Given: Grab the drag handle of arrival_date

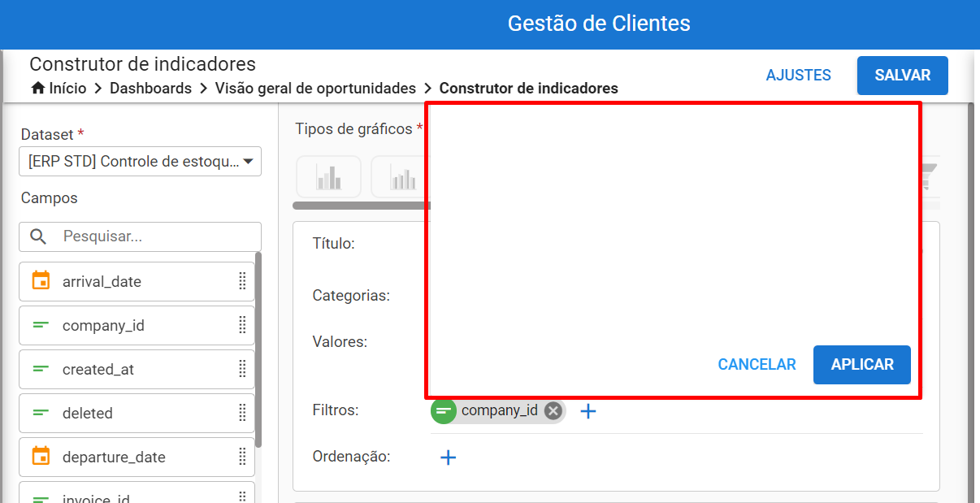Looking at the screenshot, I should 242,281.
